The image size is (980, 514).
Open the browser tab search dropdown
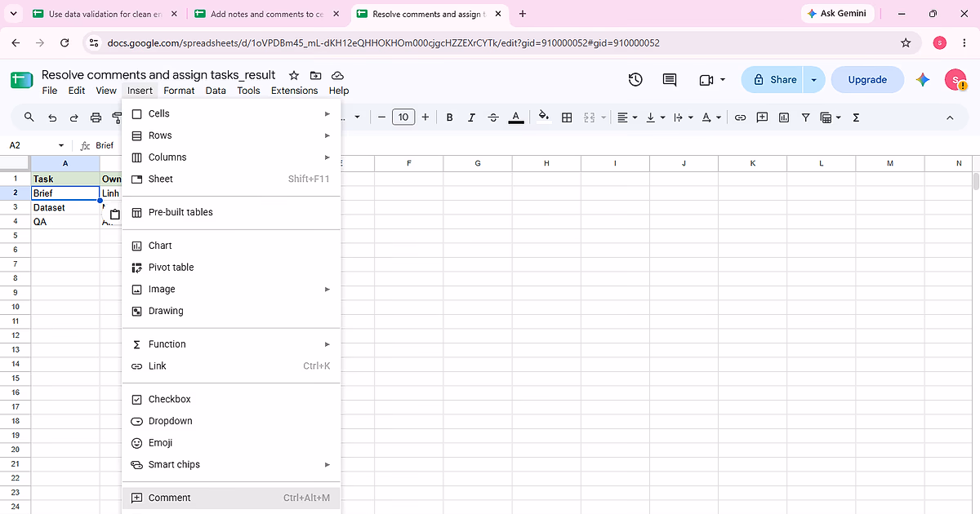point(13,14)
